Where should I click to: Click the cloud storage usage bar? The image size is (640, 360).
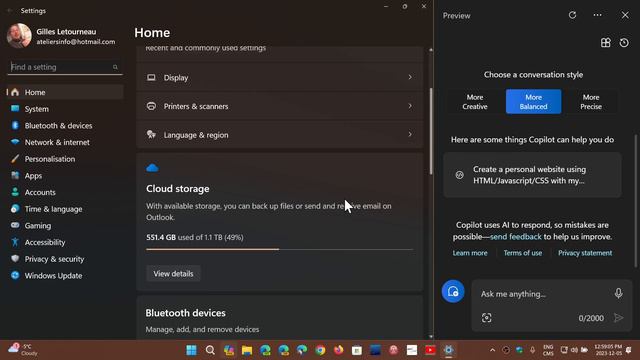[280, 249]
